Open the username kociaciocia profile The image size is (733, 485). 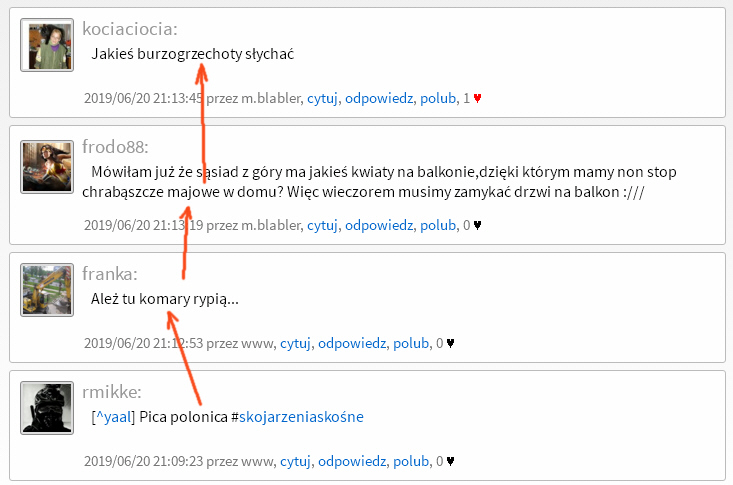(130, 29)
